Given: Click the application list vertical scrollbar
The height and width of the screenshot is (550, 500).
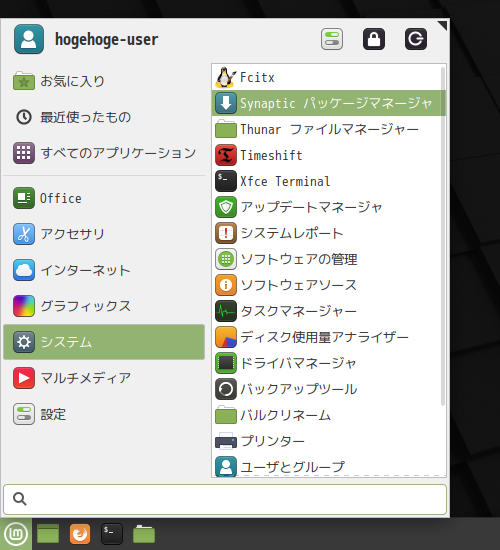Looking at the screenshot, I should coord(443,236).
